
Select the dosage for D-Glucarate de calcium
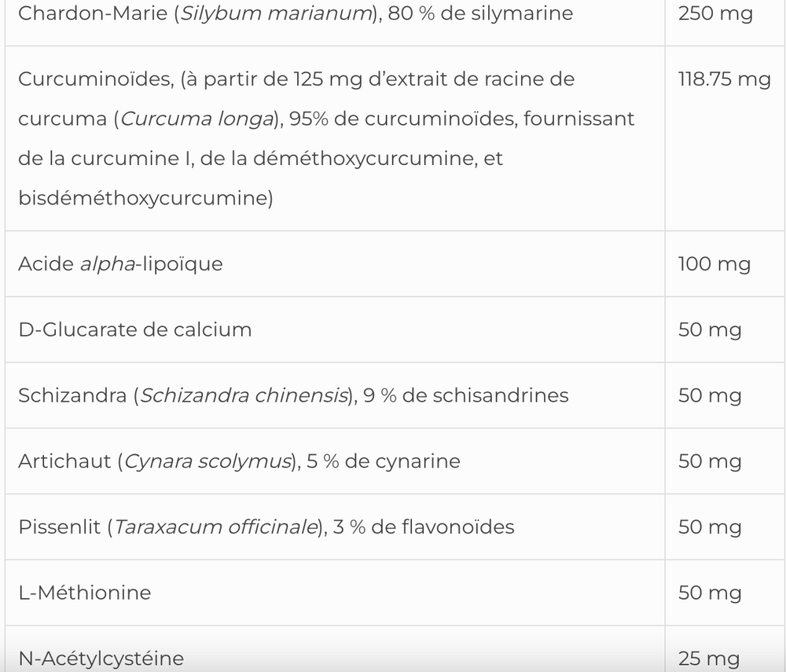point(709,329)
